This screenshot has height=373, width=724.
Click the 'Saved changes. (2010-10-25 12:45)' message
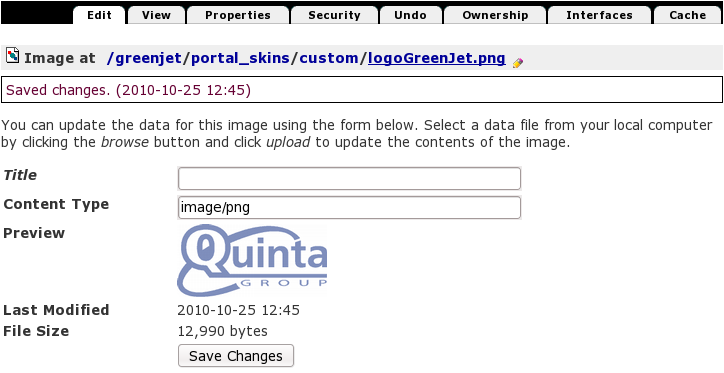pos(128,90)
